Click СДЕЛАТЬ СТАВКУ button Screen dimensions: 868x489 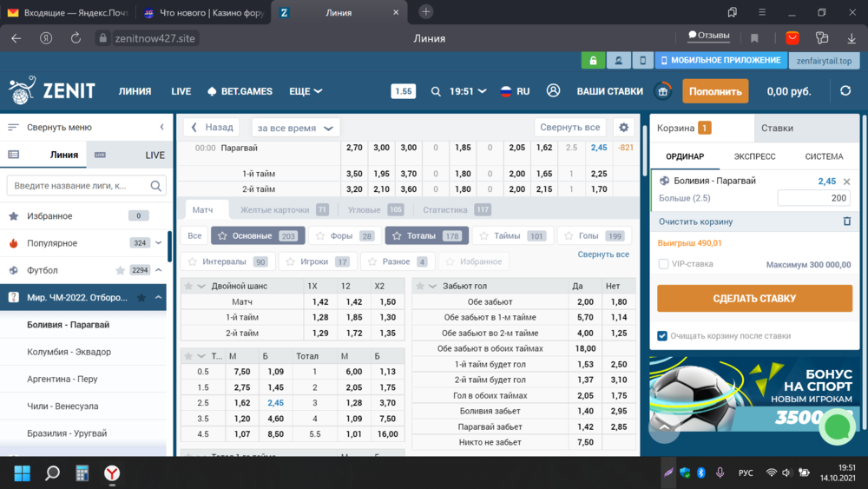click(754, 299)
